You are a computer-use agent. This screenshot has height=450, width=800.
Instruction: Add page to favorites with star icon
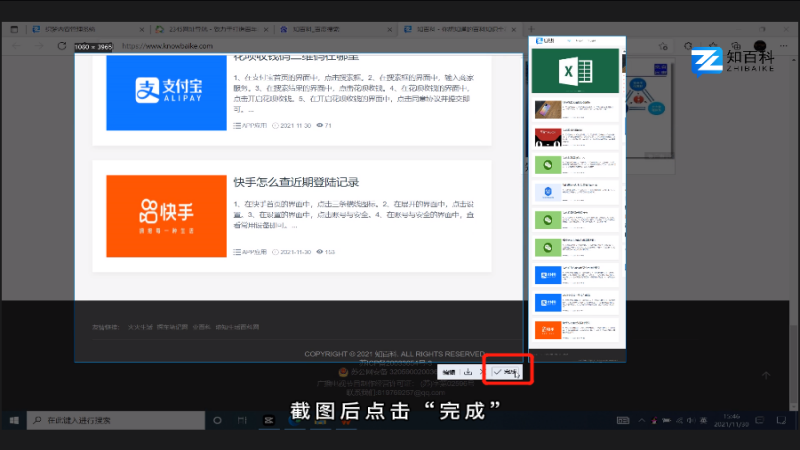click(663, 46)
